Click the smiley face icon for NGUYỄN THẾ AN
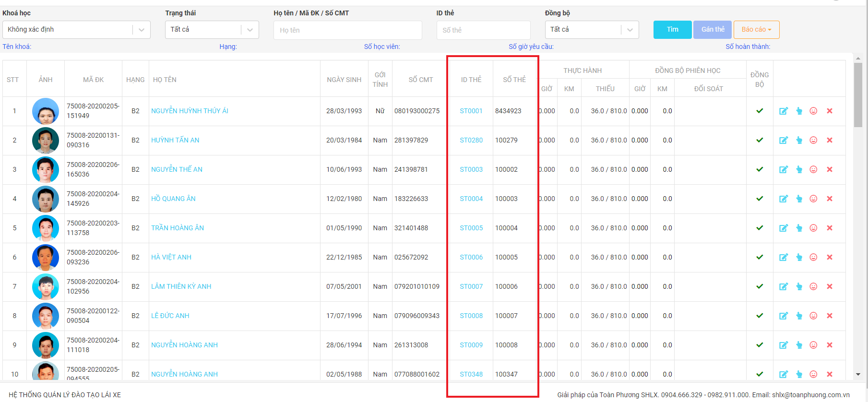Screen dimensions: 868x402 click(813, 169)
